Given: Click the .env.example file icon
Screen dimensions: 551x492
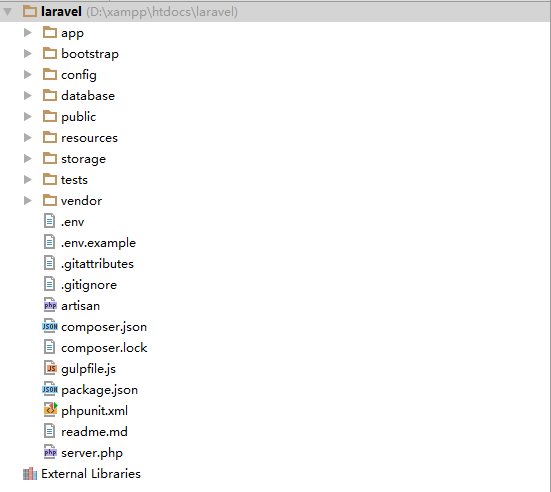Looking at the screenshot, I should (50, 242).
